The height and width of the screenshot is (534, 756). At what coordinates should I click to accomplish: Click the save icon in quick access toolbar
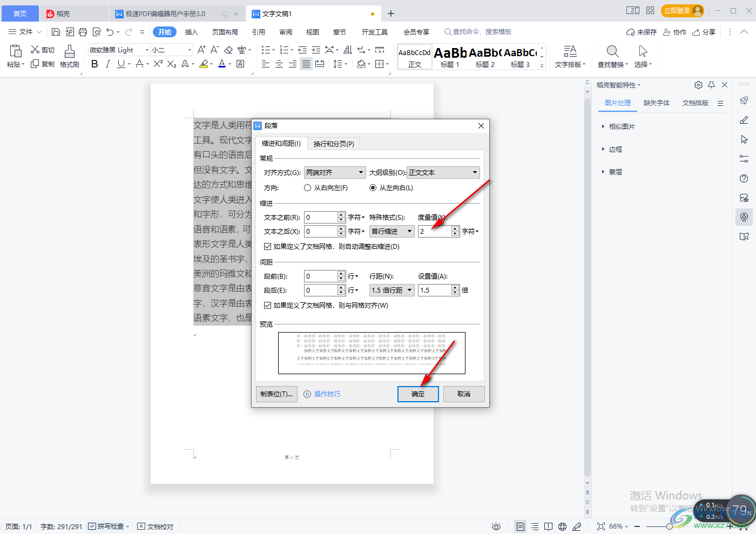click(56, 32)
